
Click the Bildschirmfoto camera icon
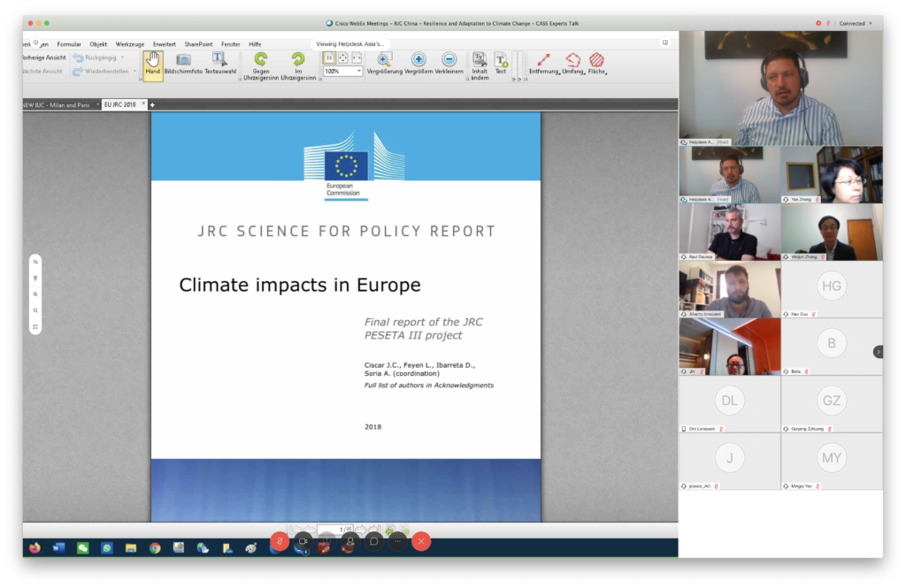pyautogui.click(x=183, y=60)
